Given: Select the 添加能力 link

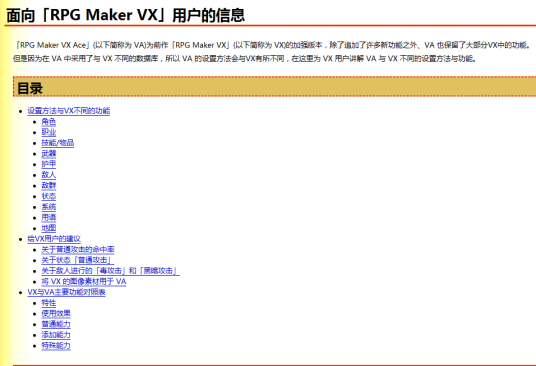Looking at the screenshot, I should click(x=56, y=335).
